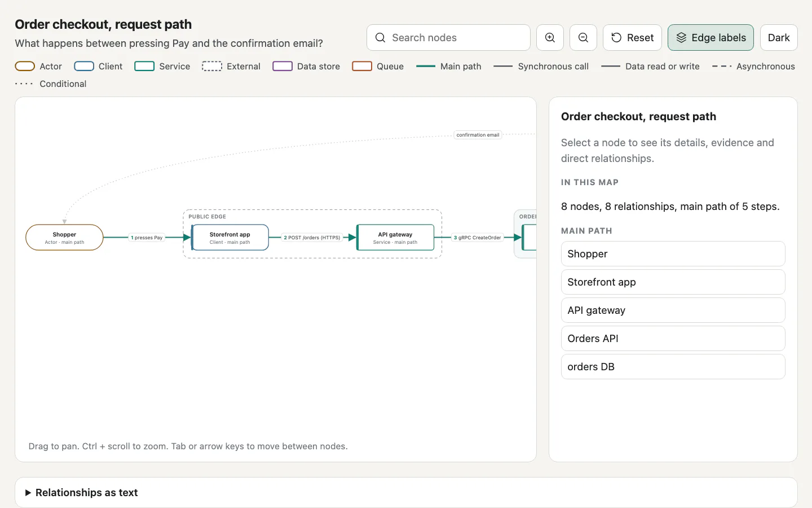The width and height of the screenshot is (812, 508).
Task: Click the 'Data read or write' legend text
Action: [663, 67]
